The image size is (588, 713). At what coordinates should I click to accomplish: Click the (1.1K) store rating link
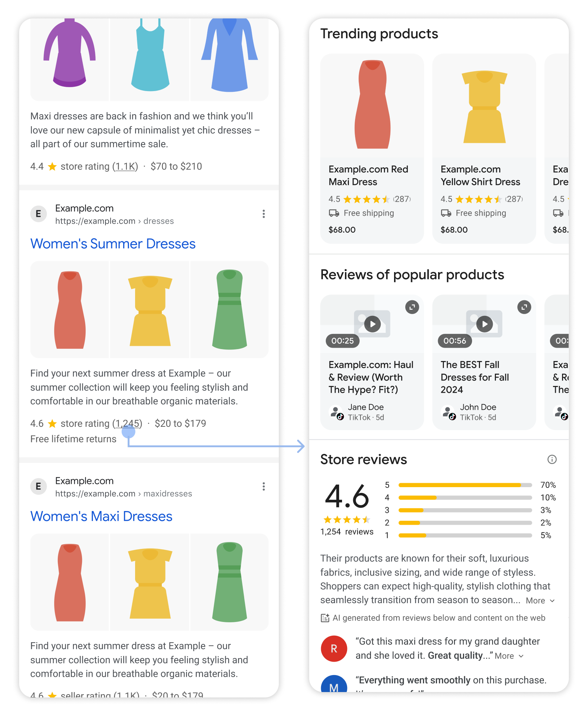pos(125,166)
